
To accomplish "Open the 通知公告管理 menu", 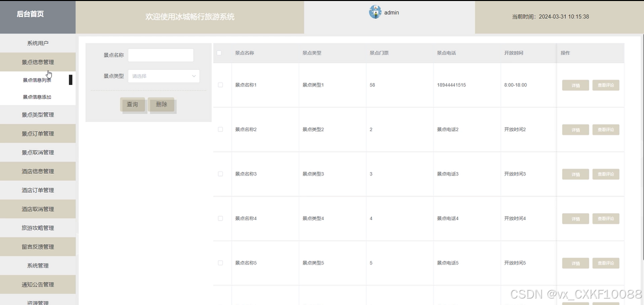I will [38, 284].
